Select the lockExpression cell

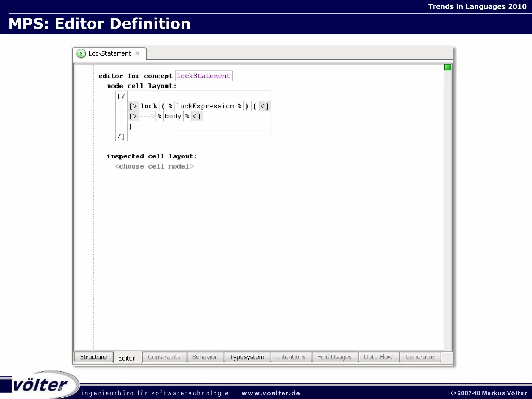[x=205, y=106]
